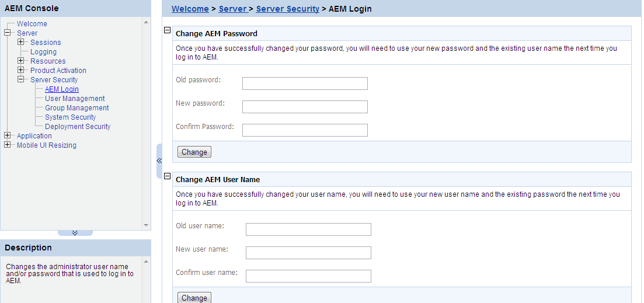Open Welcome in the console tree
Screen dimensions: 644x303
click(32, 24)
